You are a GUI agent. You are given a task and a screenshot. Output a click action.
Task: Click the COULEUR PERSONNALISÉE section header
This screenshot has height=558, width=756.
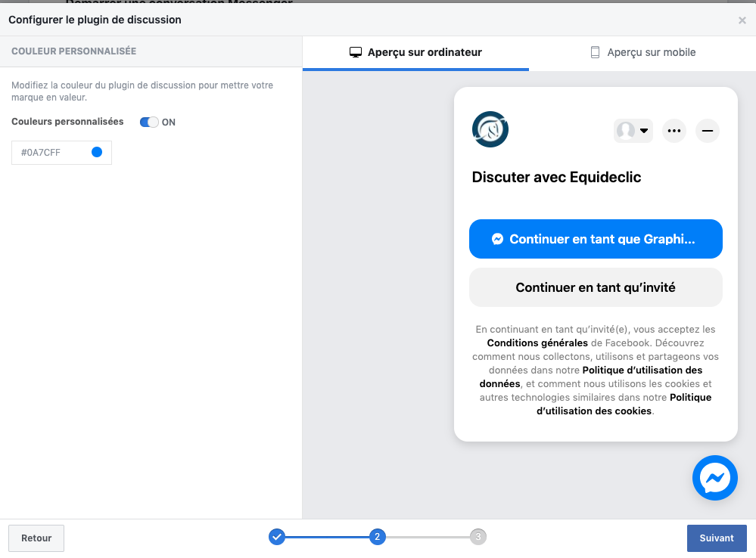(73, 51)
